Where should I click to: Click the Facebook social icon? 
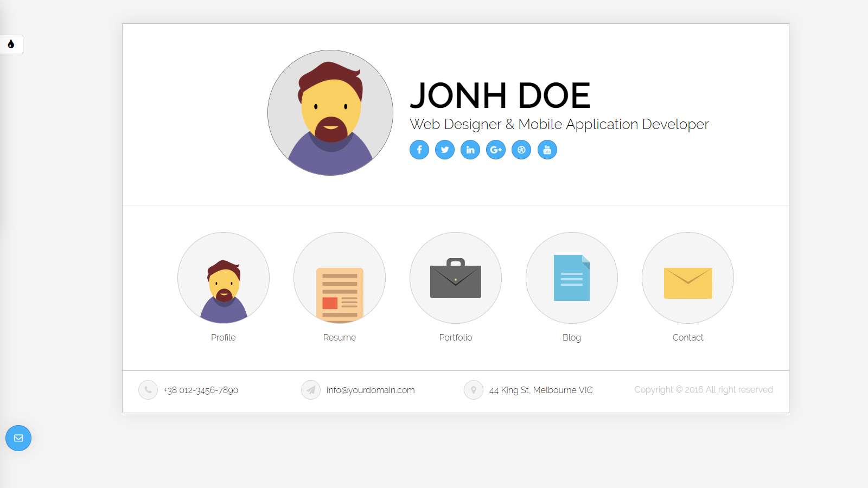click(419, 150)
